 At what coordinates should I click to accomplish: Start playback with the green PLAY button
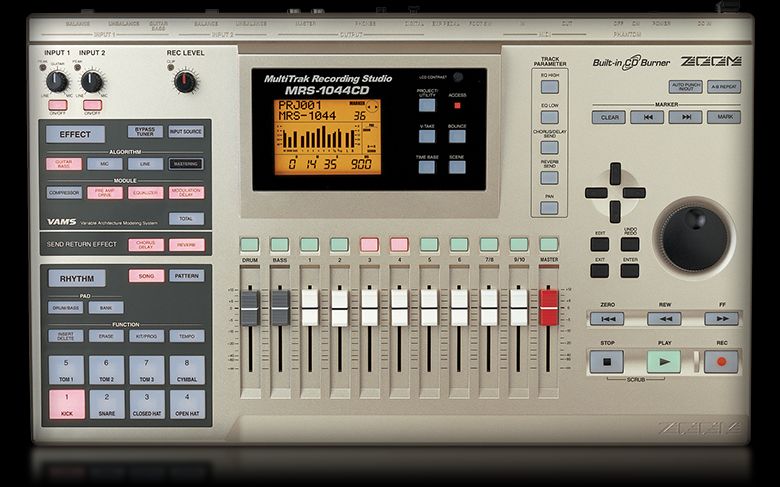(664, 362)
